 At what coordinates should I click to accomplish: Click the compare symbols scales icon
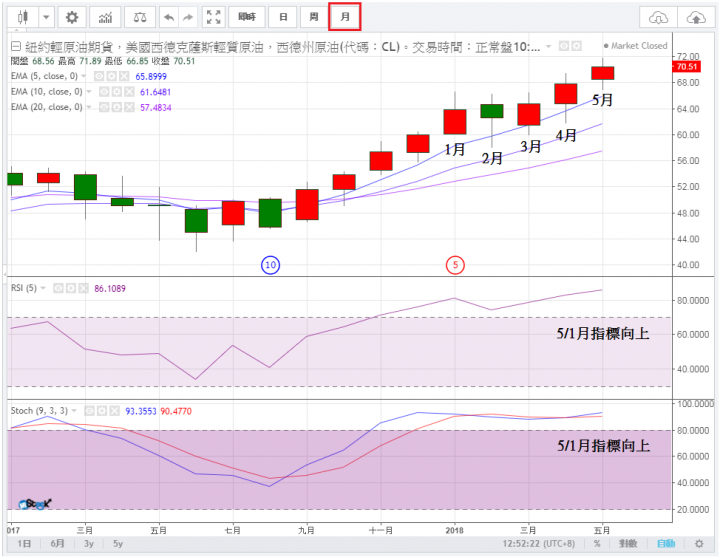[x=140, y=17]
